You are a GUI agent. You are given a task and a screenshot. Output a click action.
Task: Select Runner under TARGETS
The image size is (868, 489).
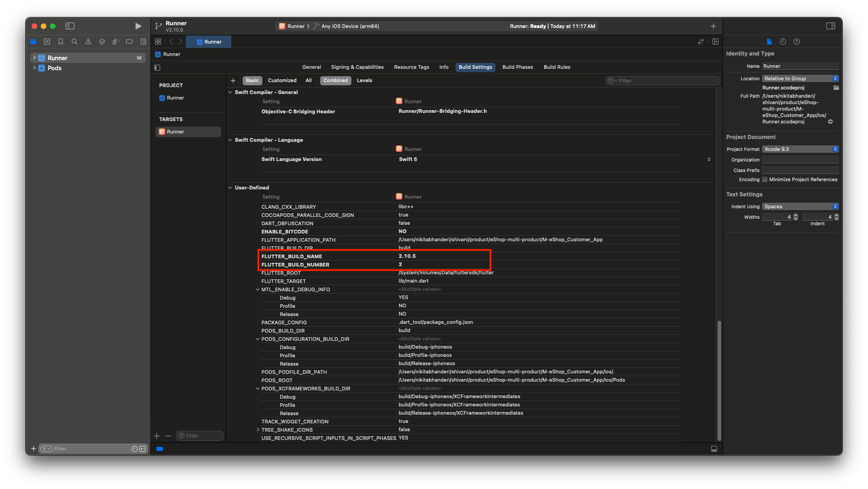188,132
